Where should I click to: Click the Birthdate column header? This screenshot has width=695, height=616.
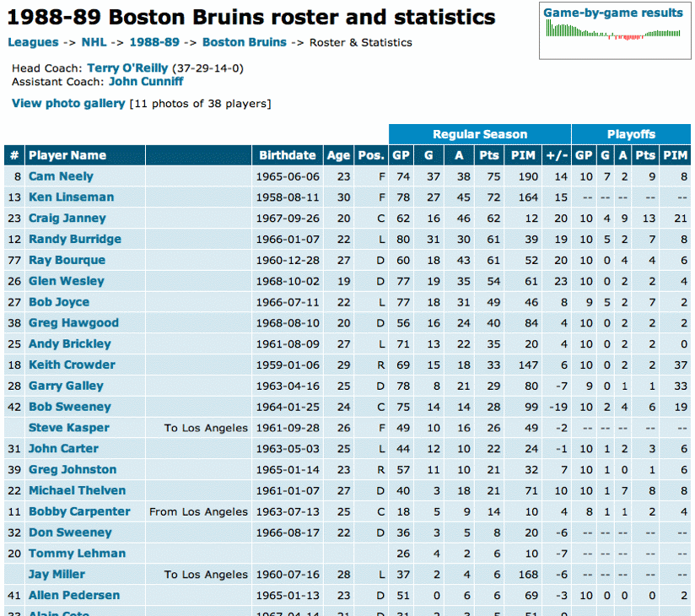288,155
